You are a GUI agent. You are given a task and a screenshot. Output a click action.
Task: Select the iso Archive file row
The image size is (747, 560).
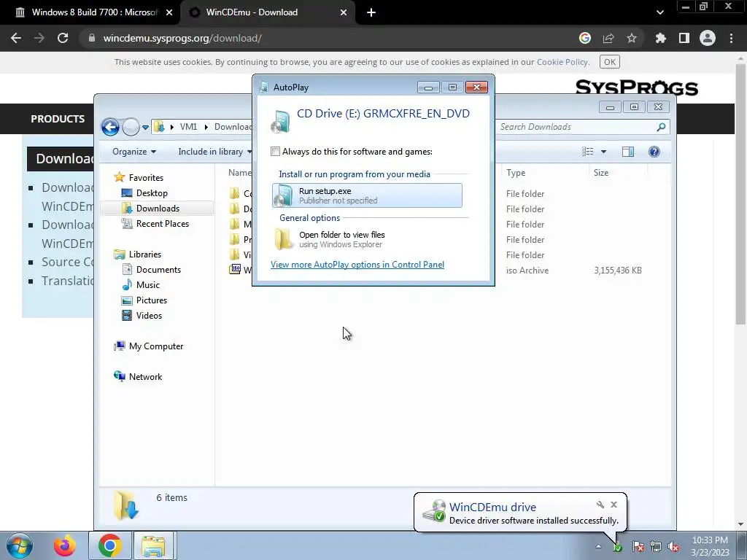click(436, 270)
